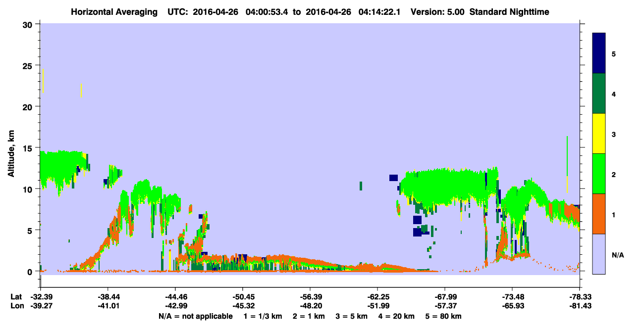The image size is (644, 330).
Task: Click longitude value -41.01
Action: click(108, 306)
